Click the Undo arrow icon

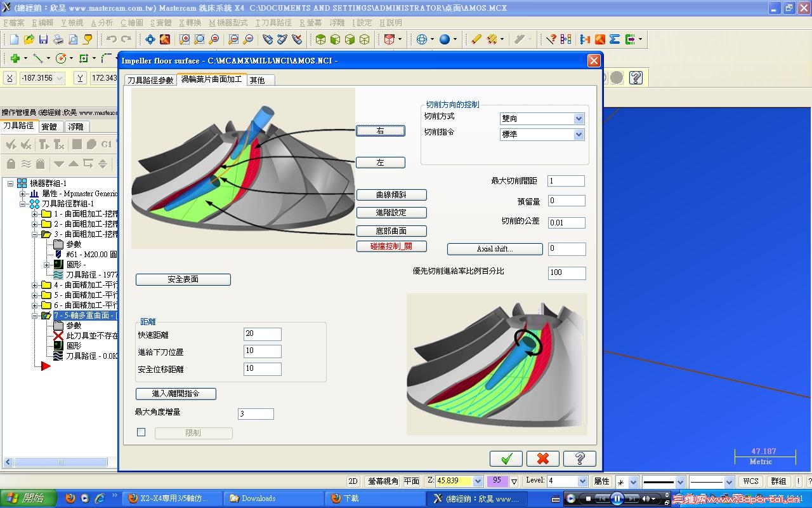(x=112, y=39)
